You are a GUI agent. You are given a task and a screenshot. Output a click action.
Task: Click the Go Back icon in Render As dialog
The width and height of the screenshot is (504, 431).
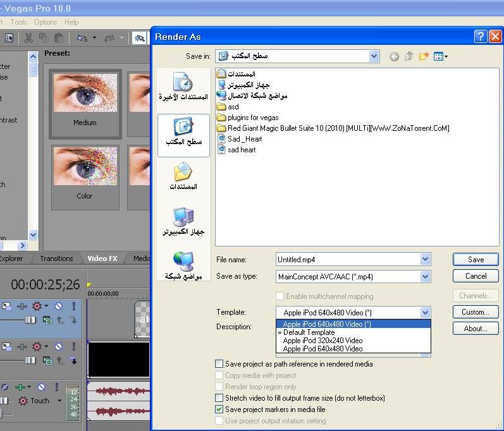[394, 56]
